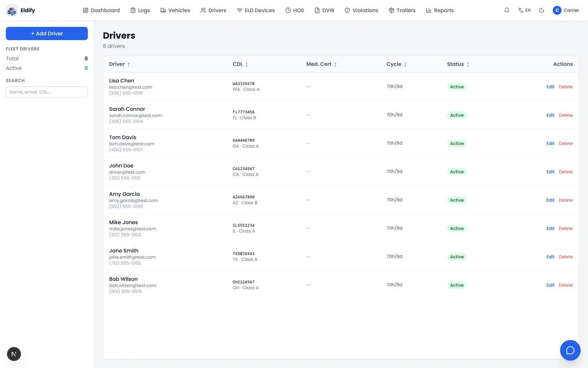The height and width of the screenshot is (368, 588).
Task: Delete driver Amy Garcia
Action: pyautogui.click(x=566, y=200)
